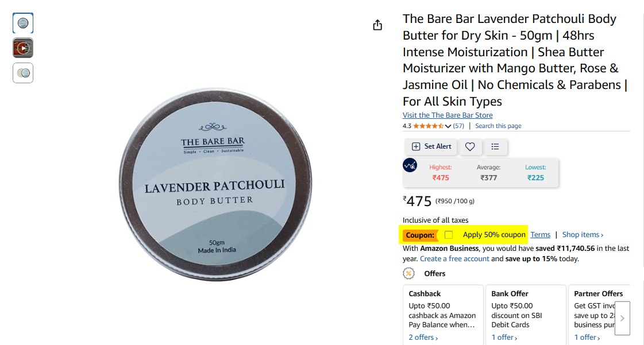This screenshot has height=345, width=644.
Task: Select the first product image thumbnail
Action: (x=23, y=23)
